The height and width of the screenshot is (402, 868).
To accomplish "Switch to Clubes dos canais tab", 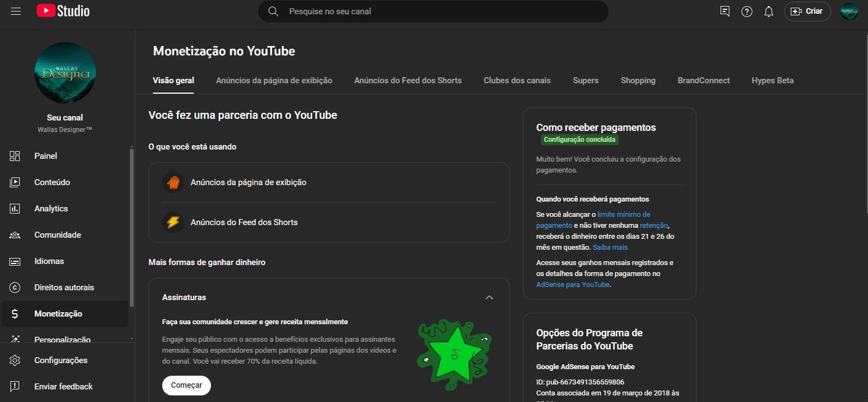I will pyautogui.click(x=517, y=81).
